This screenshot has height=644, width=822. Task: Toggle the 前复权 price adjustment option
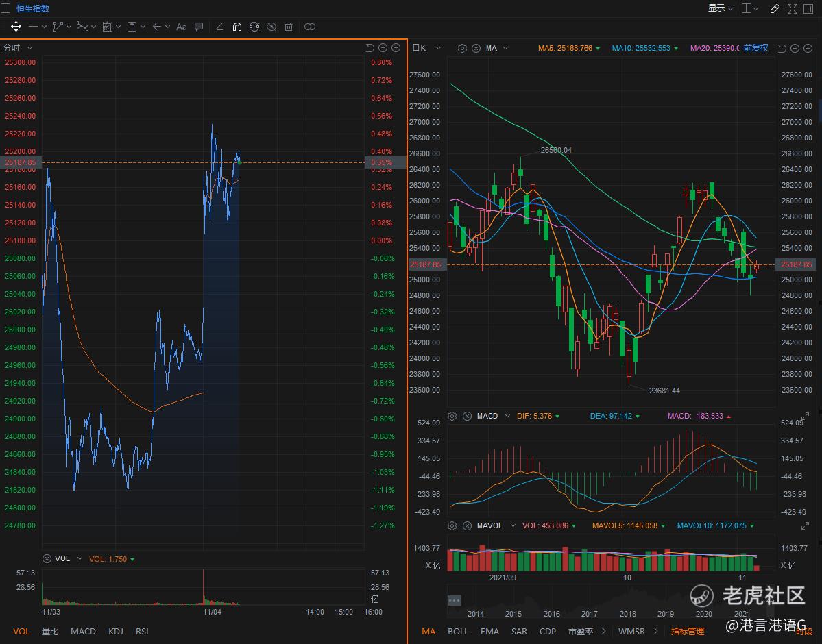pyautogui.click(x=755, y=48)
